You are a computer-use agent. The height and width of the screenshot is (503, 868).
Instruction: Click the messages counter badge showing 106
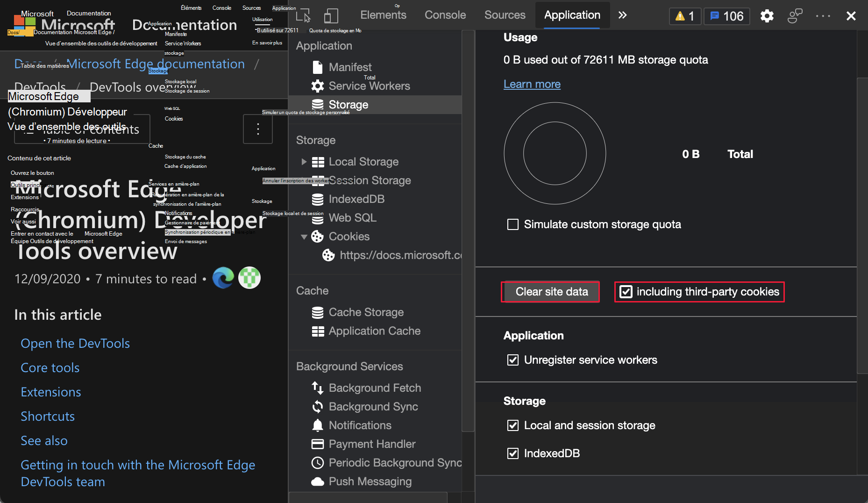726,16
